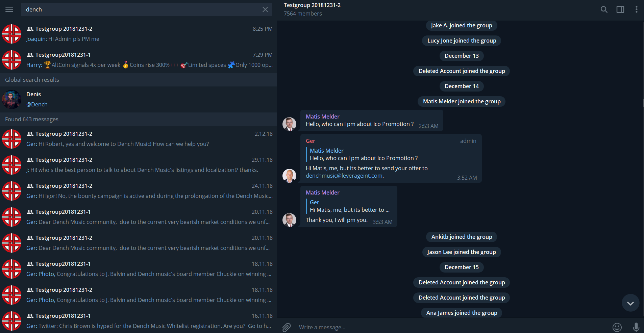Click the quoted Matis Melder reply in Ger's message
This screenshot has width=644, height=333.
point(364,154)
